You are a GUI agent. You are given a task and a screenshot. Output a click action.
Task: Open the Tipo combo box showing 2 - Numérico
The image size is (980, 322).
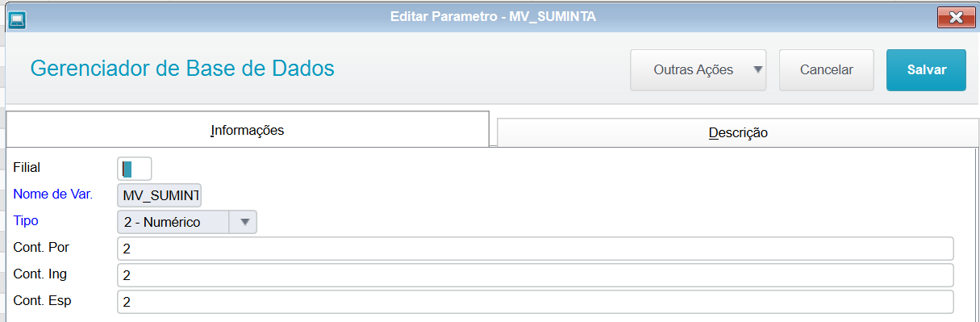point(187,222)
